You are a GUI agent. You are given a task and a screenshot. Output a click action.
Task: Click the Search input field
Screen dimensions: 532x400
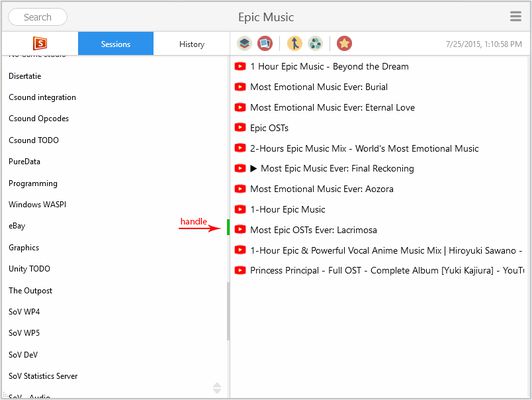[38, 17]
